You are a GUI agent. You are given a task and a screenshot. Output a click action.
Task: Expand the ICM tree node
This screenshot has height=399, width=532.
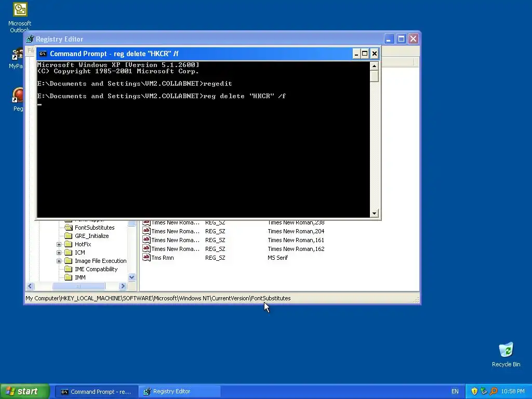(59, 253)
